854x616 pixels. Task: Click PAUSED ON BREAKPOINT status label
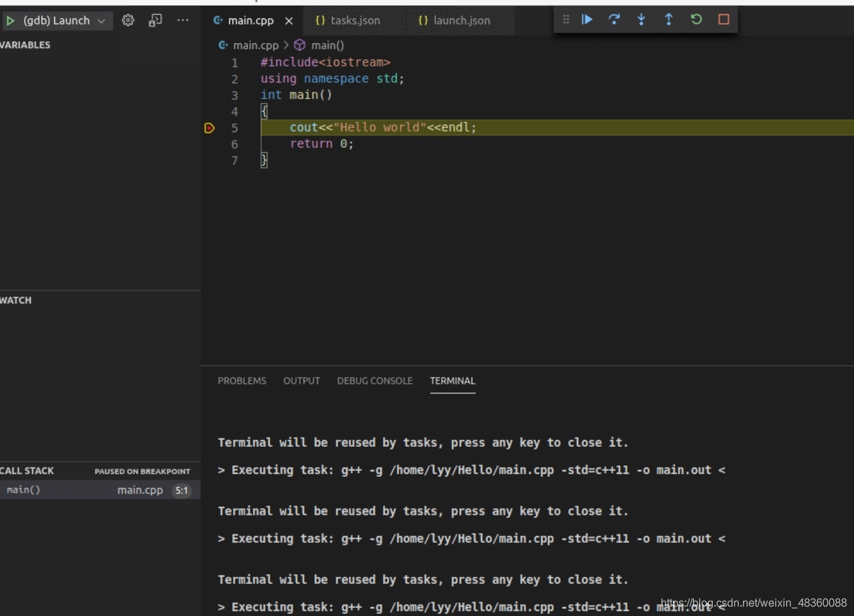pos(143,471)
